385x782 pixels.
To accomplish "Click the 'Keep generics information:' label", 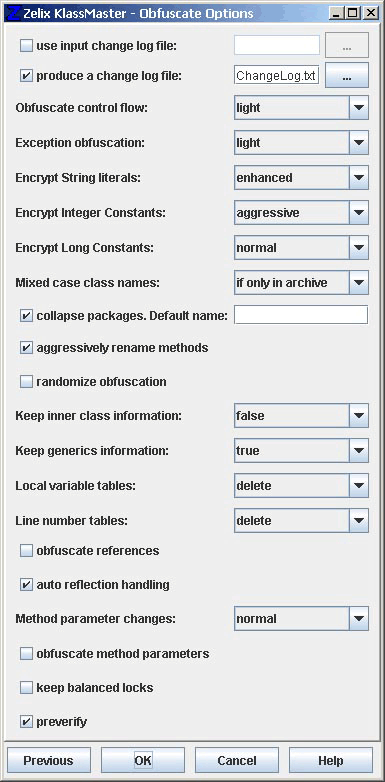I will point(92,450).
